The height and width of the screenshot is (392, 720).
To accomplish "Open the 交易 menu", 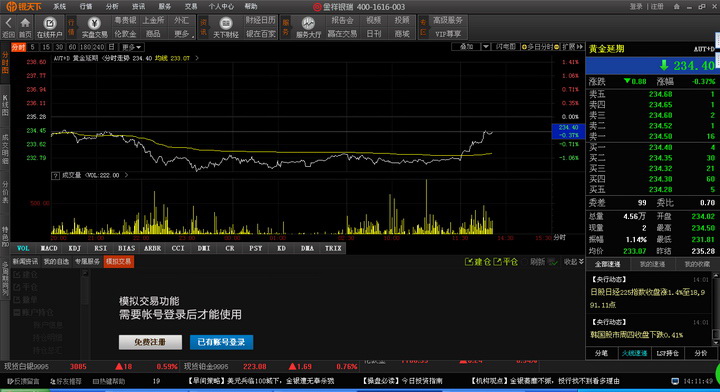I will click(x=191, y=6).
